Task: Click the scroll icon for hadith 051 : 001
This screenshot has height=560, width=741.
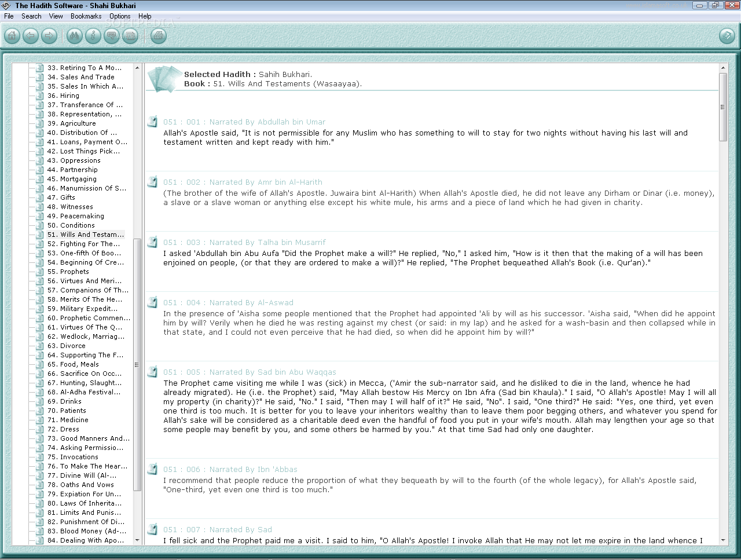Action: pos(152,122)
